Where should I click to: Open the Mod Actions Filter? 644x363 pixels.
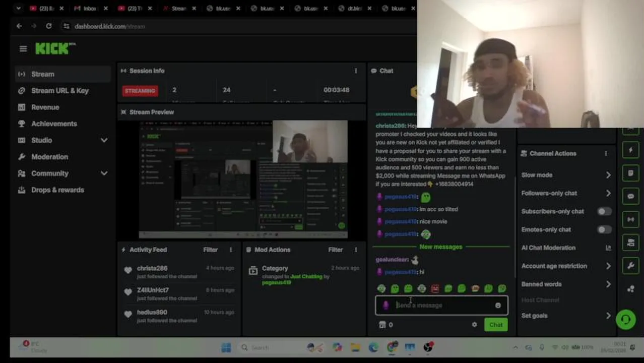(335, 250)
